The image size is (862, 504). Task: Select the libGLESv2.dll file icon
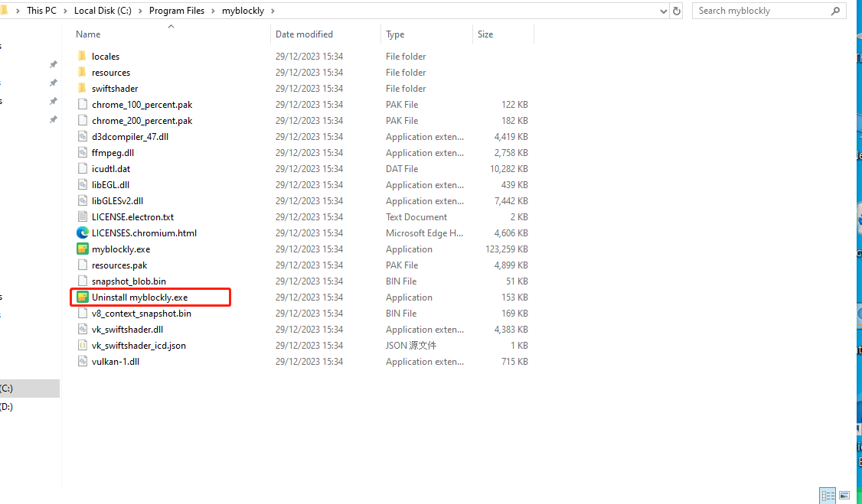point(83,200)
